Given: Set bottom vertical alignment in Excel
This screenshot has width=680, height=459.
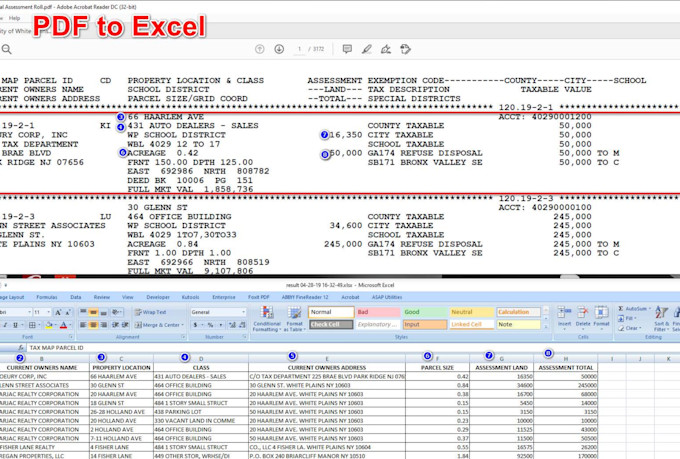Looking at the screenshot, I should point(104,312).
